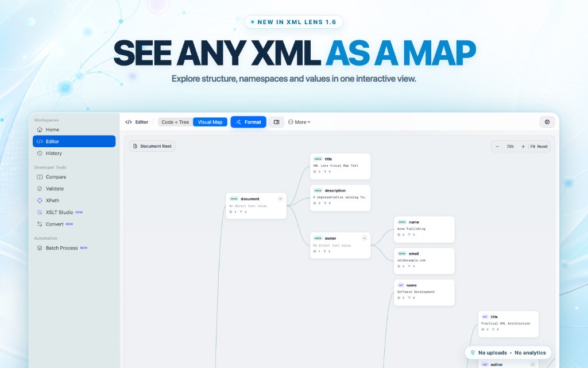Select the email node card
This screenshot has height=368, width=588.
click(x=424, y=260)
